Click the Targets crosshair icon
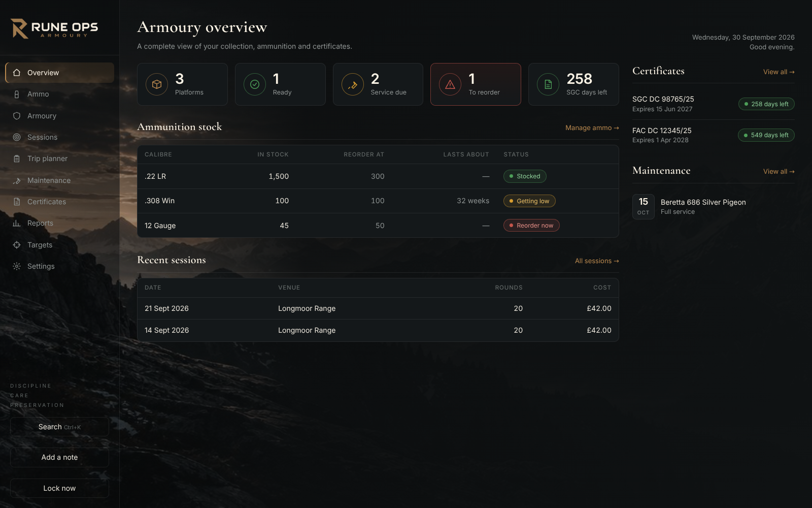Screen dimensions: 812x508 17,245
